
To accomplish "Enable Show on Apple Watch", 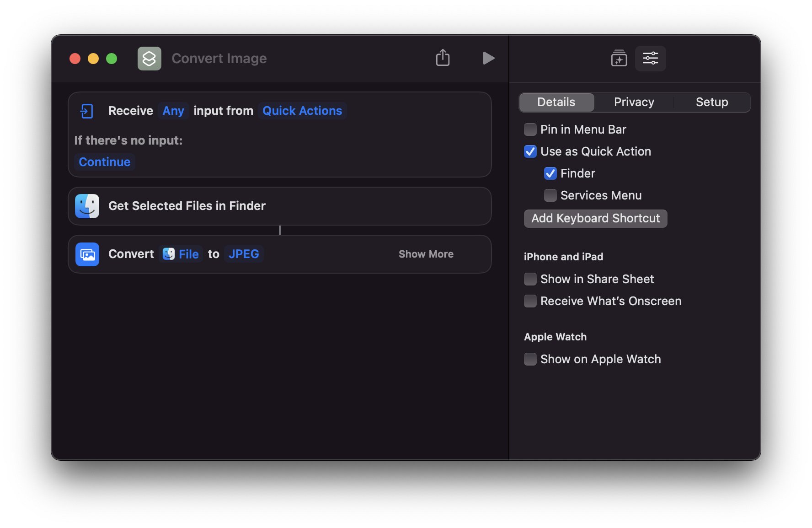I will 530,359.
